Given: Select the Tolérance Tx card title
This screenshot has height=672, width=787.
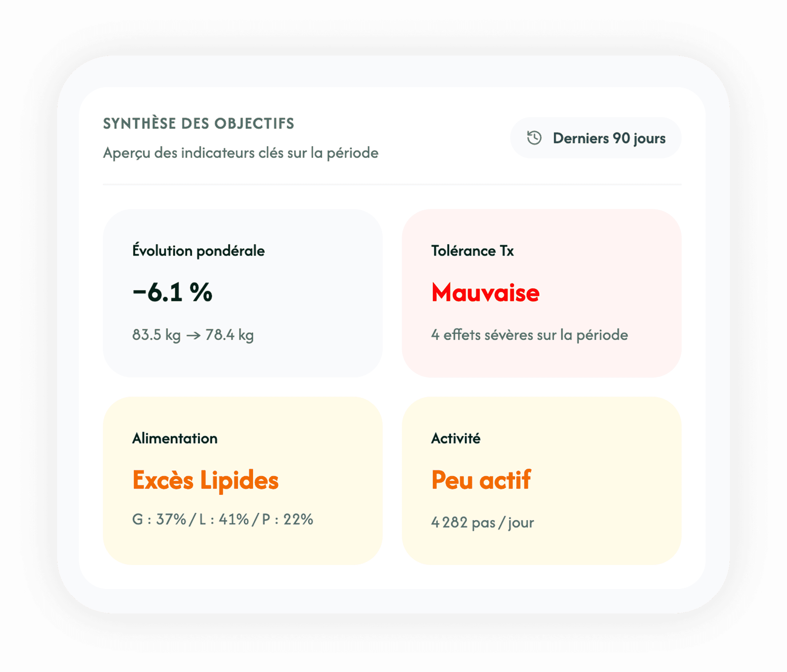Looking at the screenshot, I should (x=472, y=251).
